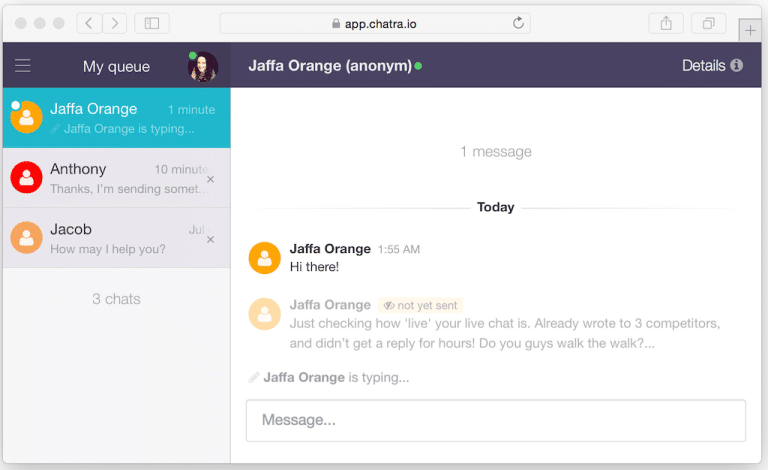Screen dimensions: 768x470
Task: Toggle the Safari sidebar button
Action: point(152,24)
